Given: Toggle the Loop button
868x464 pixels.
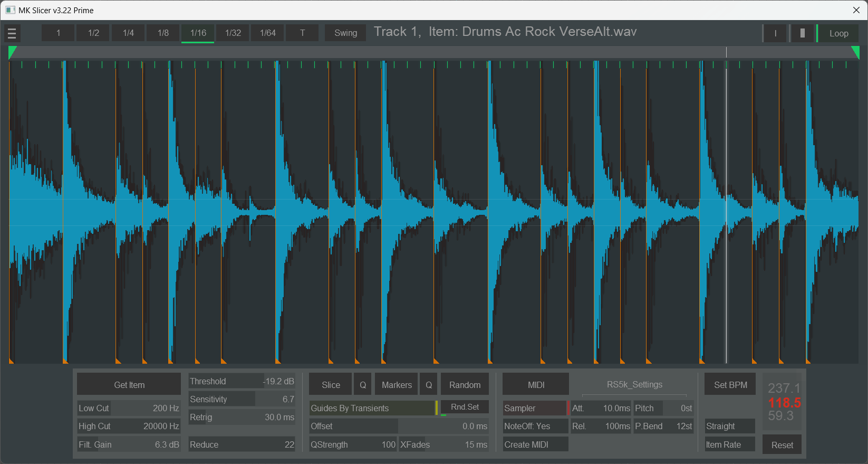Looking at the screenshot, I should click(x=838, y=33).
